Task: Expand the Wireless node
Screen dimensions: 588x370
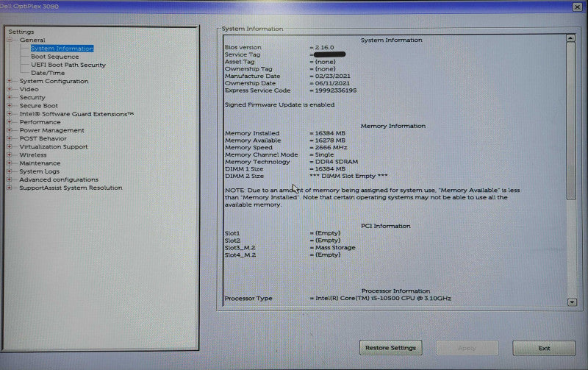Action: coord(10,155)
